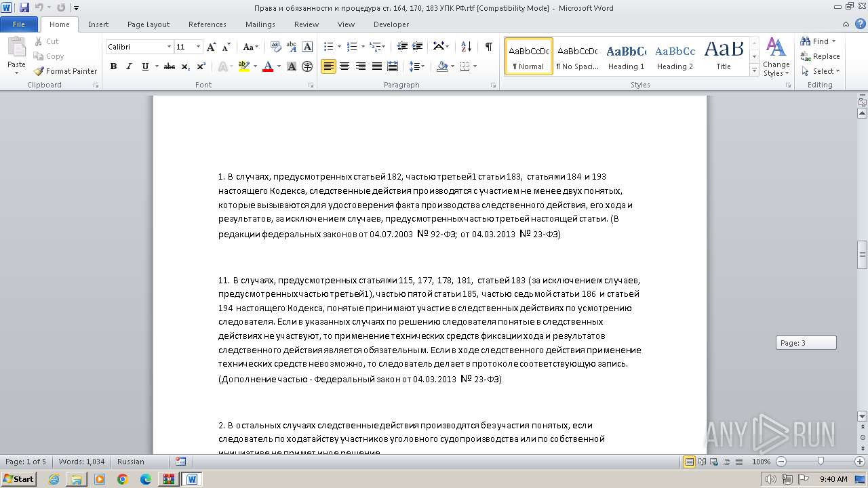Apply the No Spacing style
The height and width of the screenshot is (488, 868).
point(577,56)
